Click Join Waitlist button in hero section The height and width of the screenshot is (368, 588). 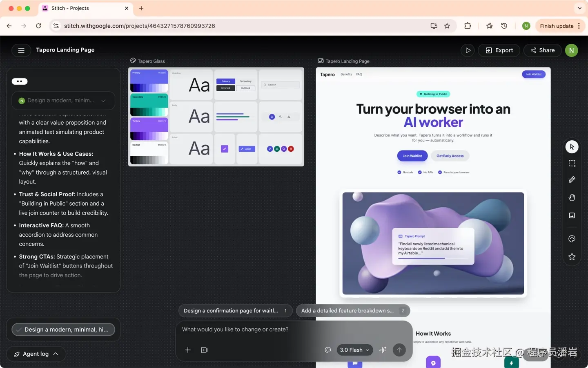pyautogui.click(x=412, y=156)
